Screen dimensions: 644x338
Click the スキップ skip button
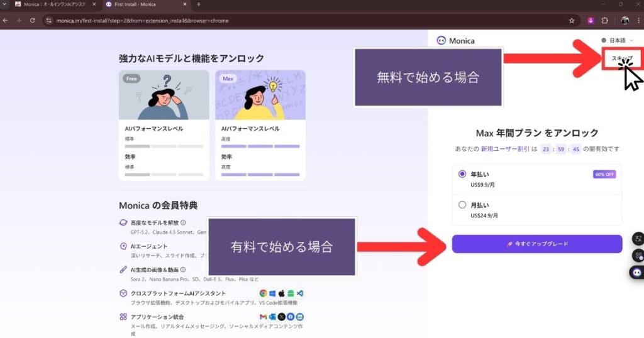tap(622, 58)
